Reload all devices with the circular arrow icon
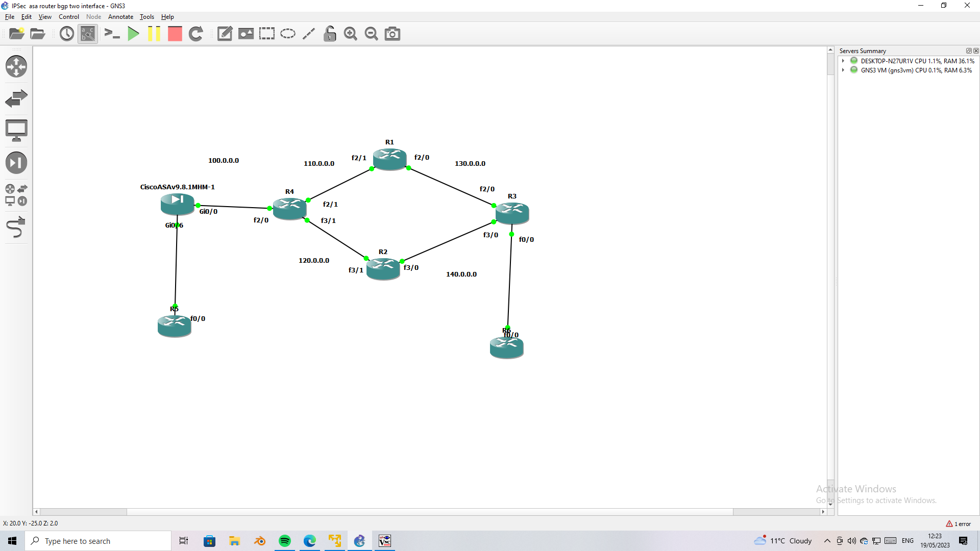This screenshot has height=551, width=980. click(196, 34)
